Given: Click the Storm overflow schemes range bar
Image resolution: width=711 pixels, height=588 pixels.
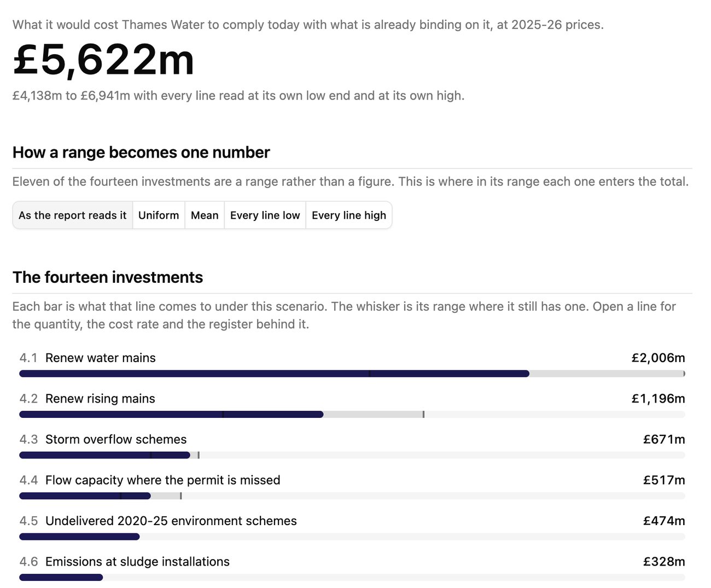Looking at the screenshot, I should click(352, 455).
